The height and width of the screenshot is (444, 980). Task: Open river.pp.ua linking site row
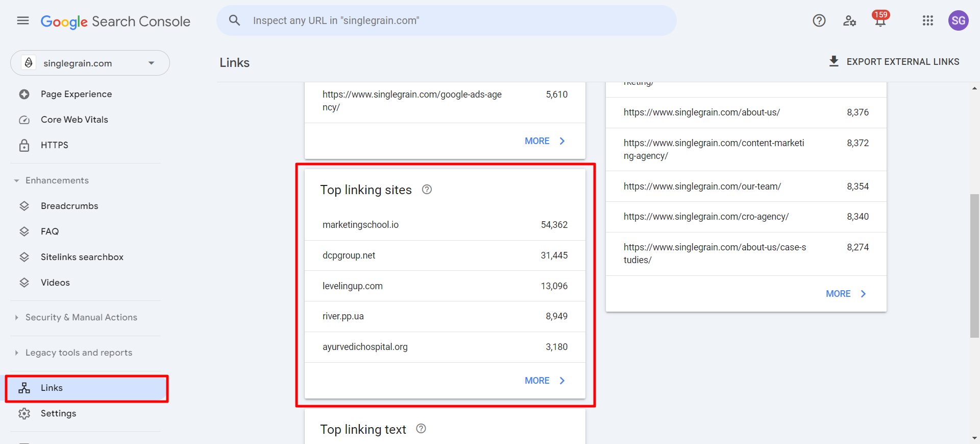(x=445, y=316)
